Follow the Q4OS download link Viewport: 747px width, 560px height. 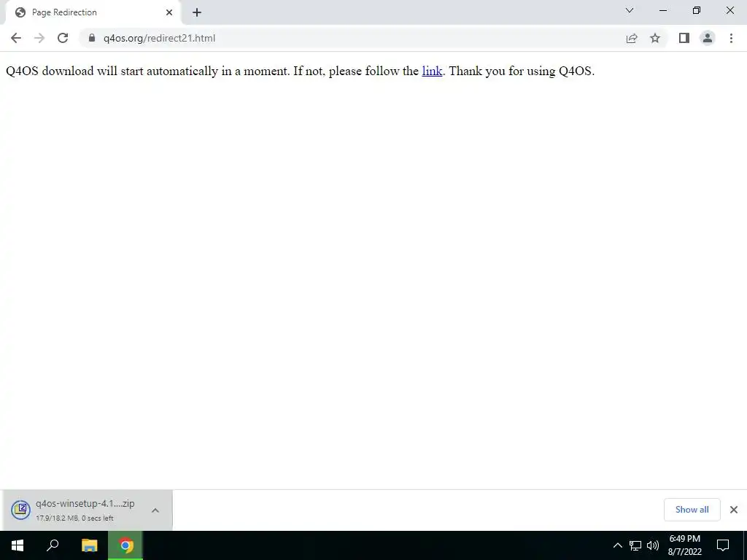coord(432,71)
